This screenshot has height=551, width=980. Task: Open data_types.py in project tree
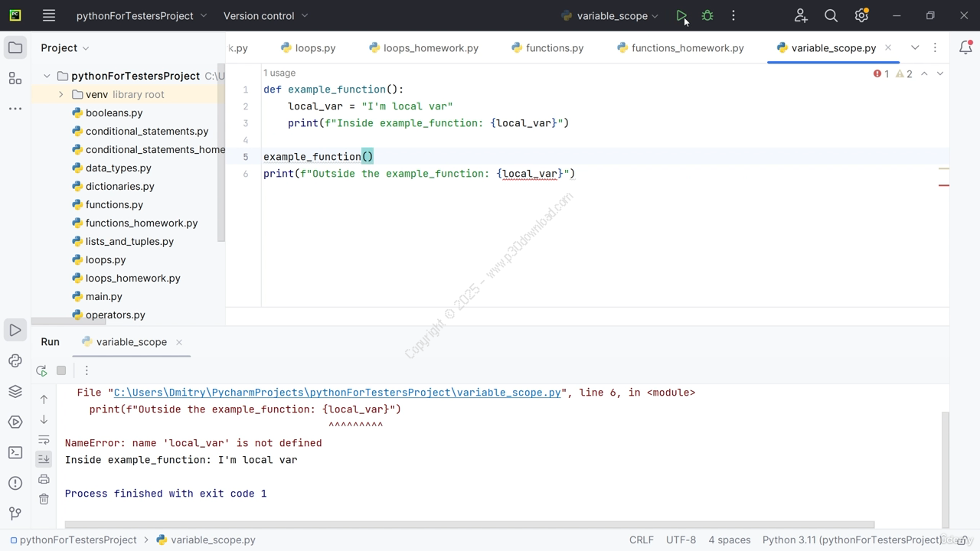(118, 168)
